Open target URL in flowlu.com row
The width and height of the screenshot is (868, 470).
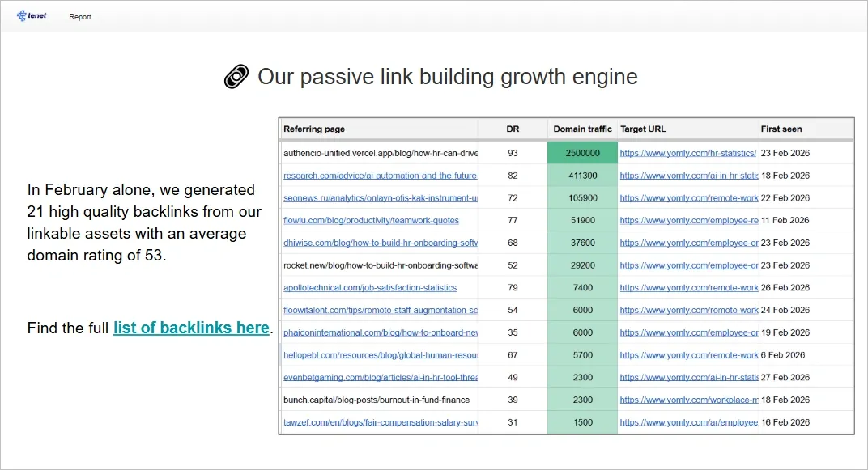coord(689,220)
